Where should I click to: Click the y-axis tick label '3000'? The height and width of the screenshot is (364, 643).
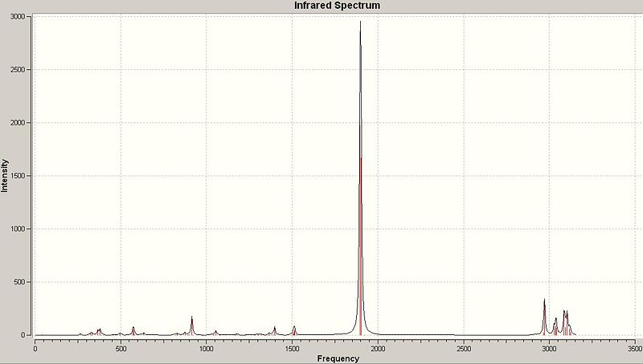coord(18,16)
